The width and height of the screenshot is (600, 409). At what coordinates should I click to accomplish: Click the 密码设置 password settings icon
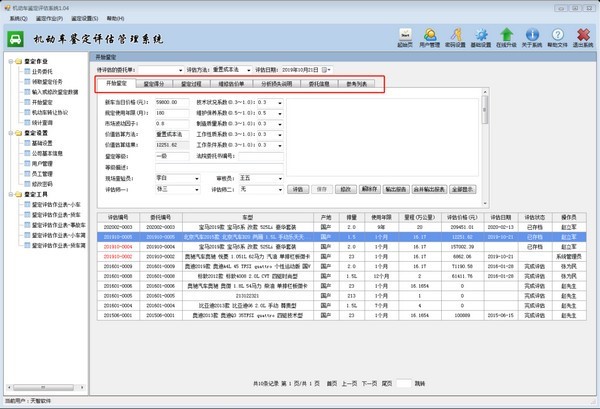[x=456, y=35]
